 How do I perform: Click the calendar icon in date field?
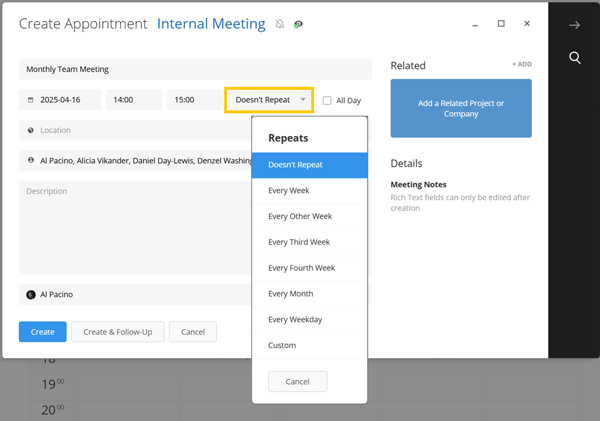click(x=31, y=100)
